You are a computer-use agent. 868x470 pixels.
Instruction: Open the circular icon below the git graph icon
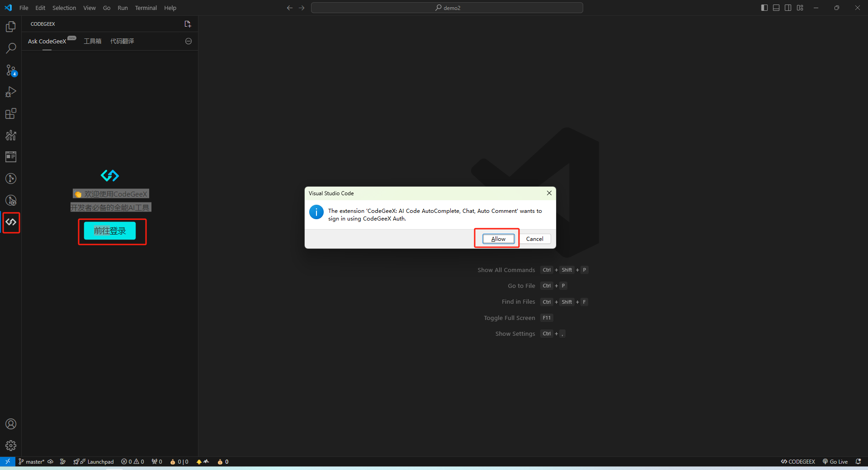point(11,200)
